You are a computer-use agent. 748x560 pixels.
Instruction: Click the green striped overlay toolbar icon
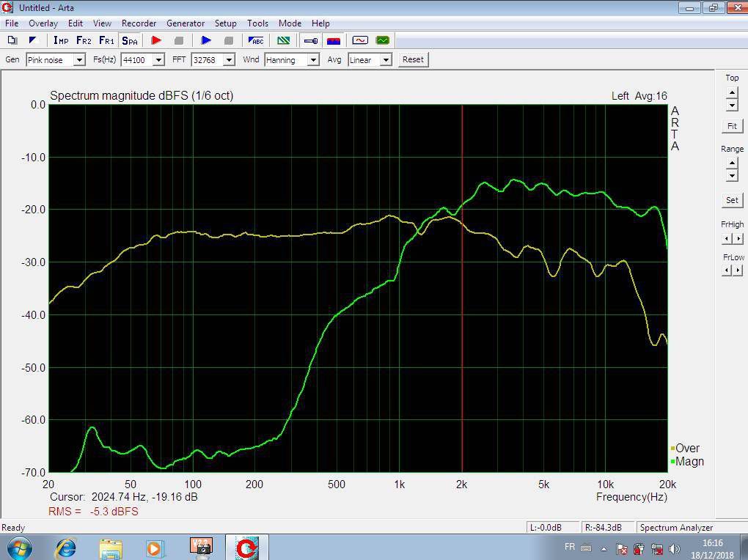click(283, 40)
